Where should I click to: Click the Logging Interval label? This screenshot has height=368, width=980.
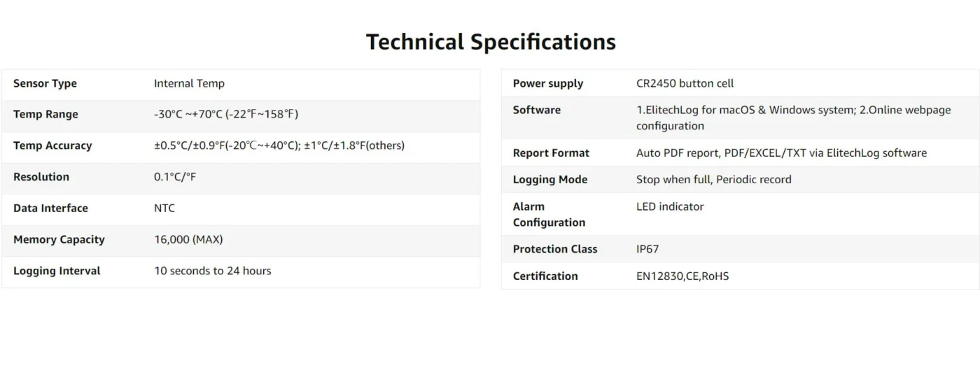point(57,271)
